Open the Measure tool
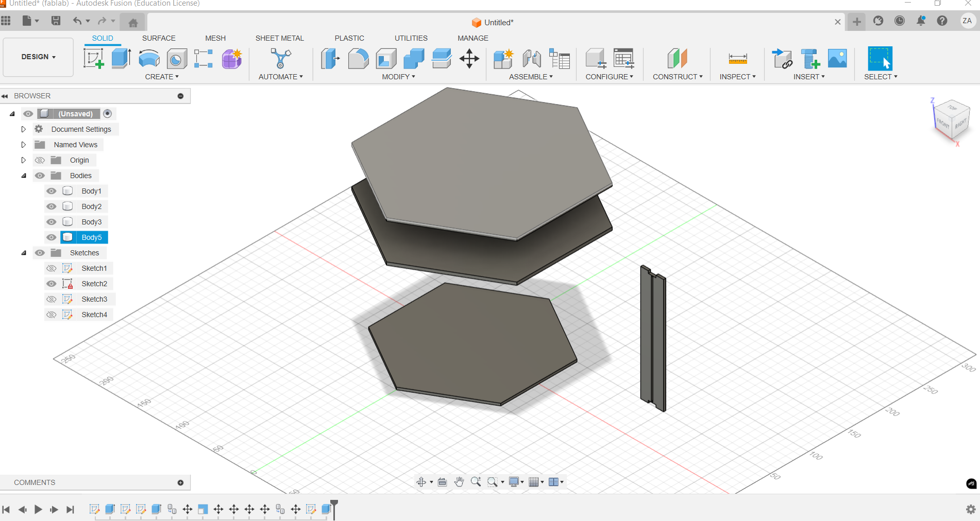Screen dimensions: 980x521 click(x=738, y=59)
